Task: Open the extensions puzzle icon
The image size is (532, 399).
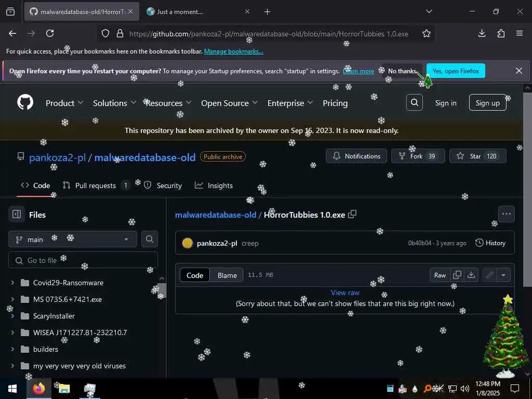Action: [x=501, y=33]
